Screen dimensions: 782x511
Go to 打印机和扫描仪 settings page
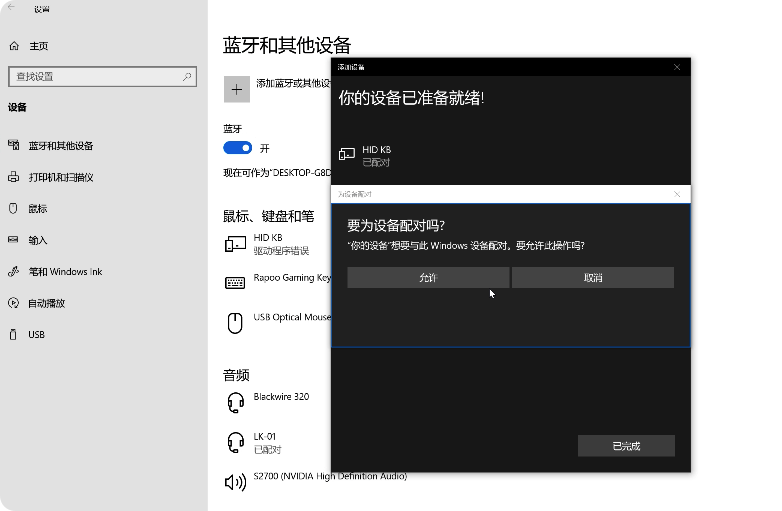pos(61,177)
